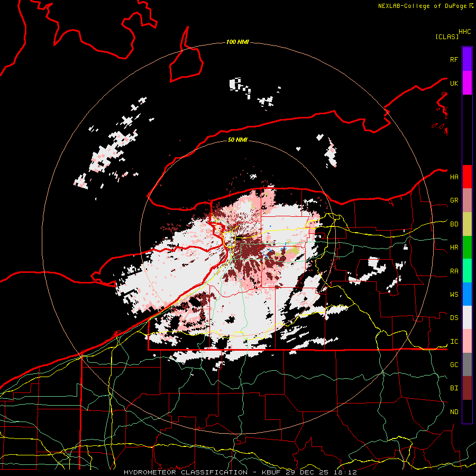Click the UK legend label
476x476 pixels.
coord(454,83)
